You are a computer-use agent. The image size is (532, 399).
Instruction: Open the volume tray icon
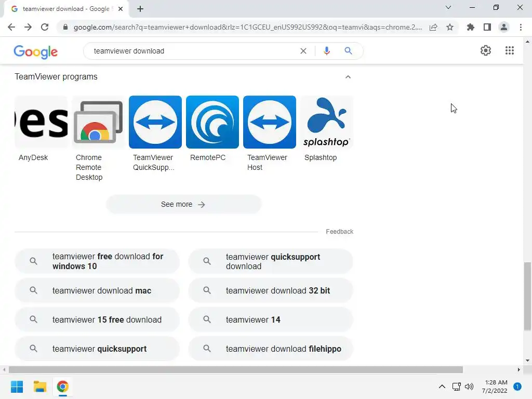click(x=469, y=387)
